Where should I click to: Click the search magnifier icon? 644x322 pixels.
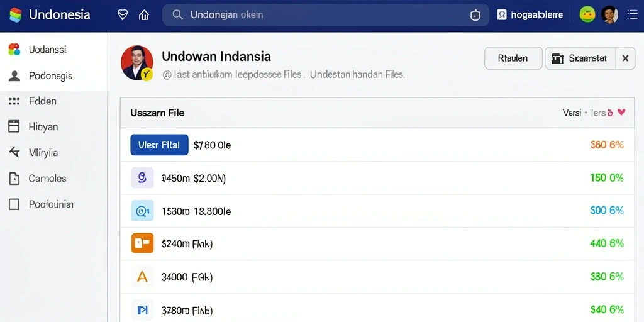click(177, 15)
